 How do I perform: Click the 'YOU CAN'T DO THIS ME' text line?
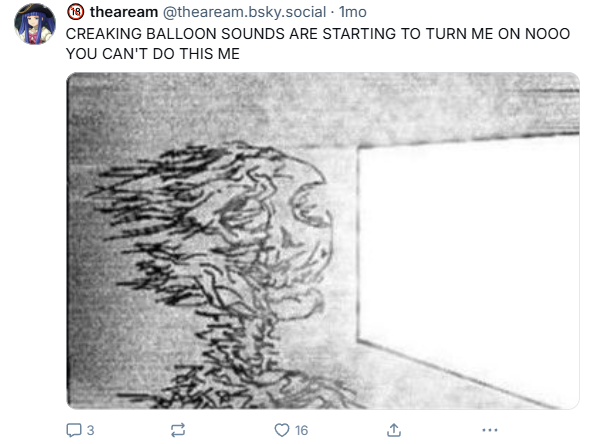click(x=153, y=54)
